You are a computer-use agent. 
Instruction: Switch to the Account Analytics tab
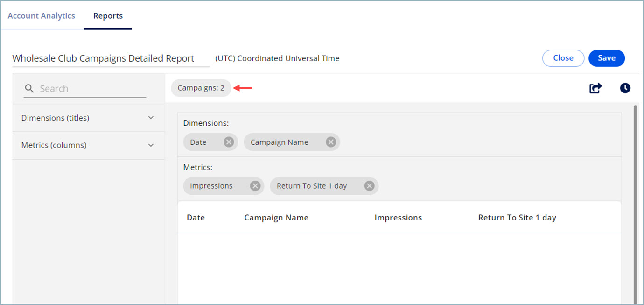pyautogui.click(x=41, y=16)
